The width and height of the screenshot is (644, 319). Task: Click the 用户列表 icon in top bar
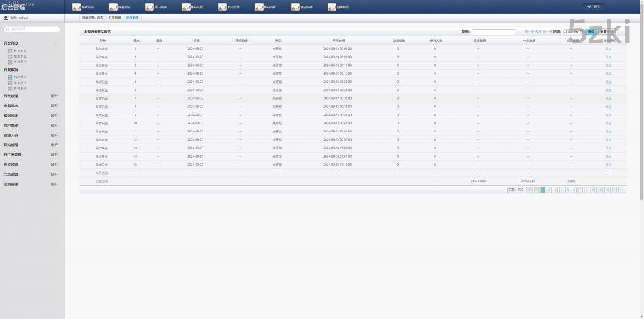click(150, 7)
